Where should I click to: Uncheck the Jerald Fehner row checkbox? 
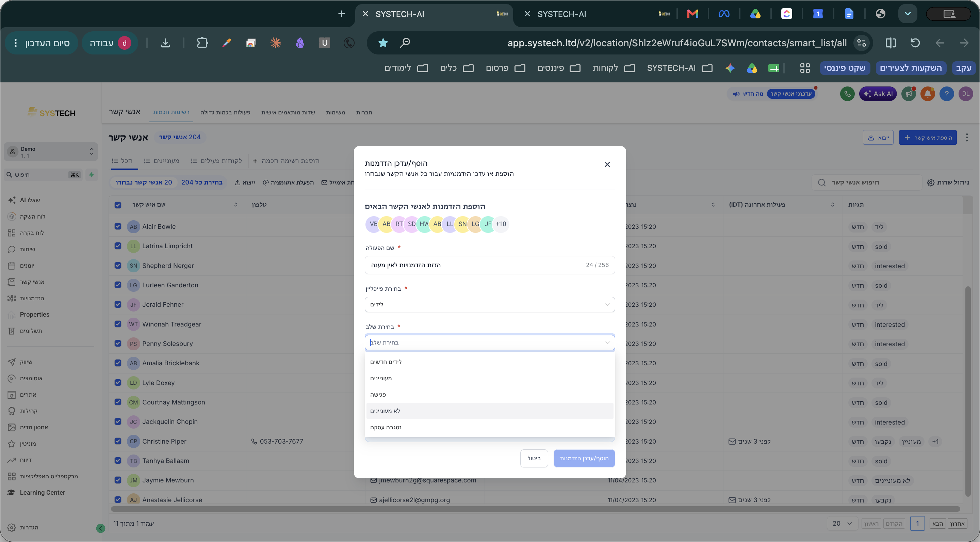[x=118, y=304]
